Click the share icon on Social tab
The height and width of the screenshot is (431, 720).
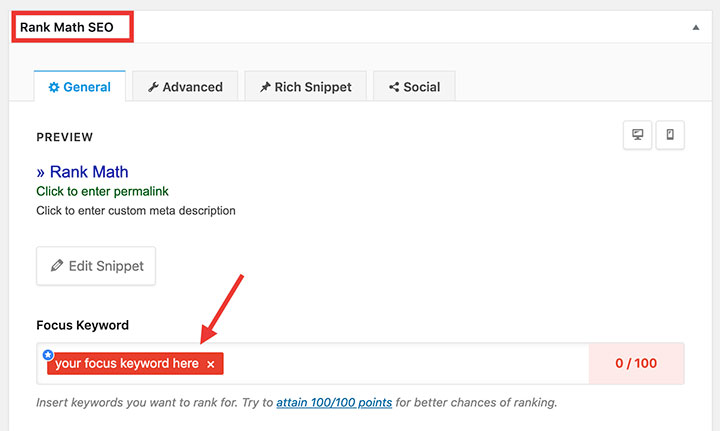(x=394, y=87)
